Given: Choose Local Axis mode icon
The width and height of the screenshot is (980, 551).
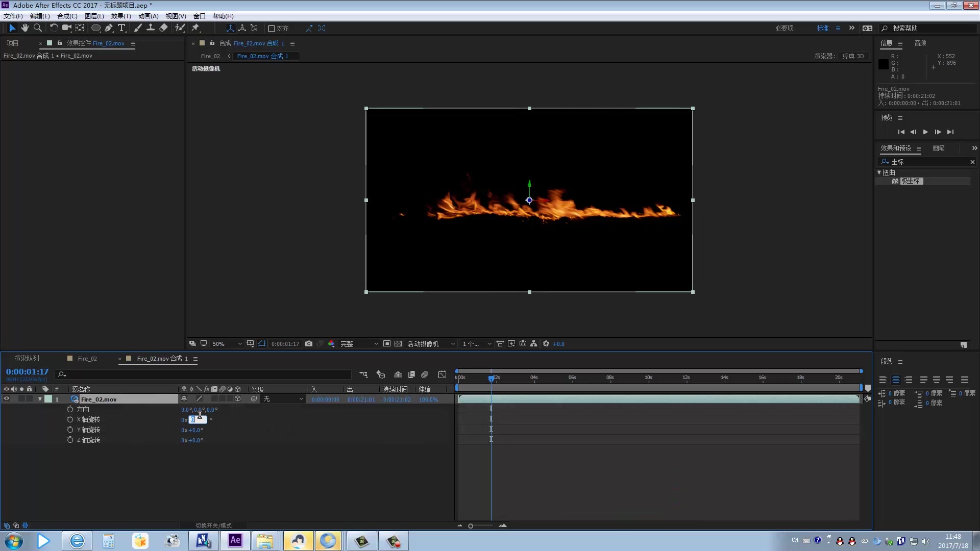Looking at the screenshot, I should tap(230, 28).
